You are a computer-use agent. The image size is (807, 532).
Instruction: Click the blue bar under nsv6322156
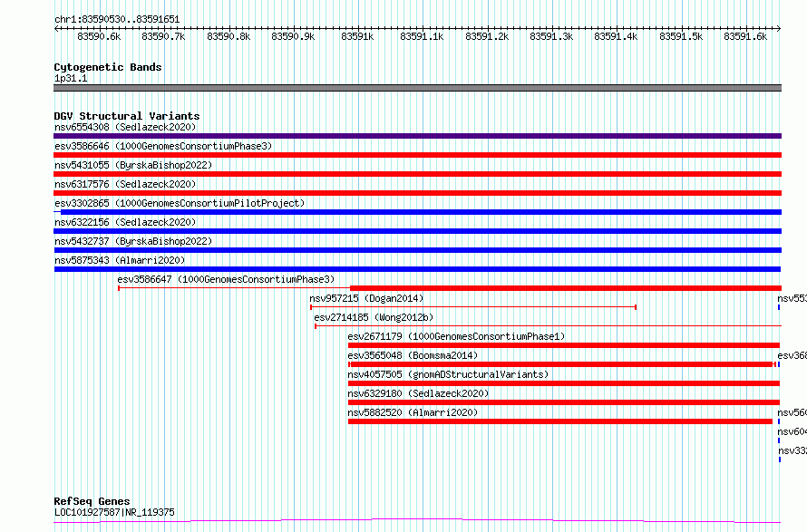coord(417,231)
